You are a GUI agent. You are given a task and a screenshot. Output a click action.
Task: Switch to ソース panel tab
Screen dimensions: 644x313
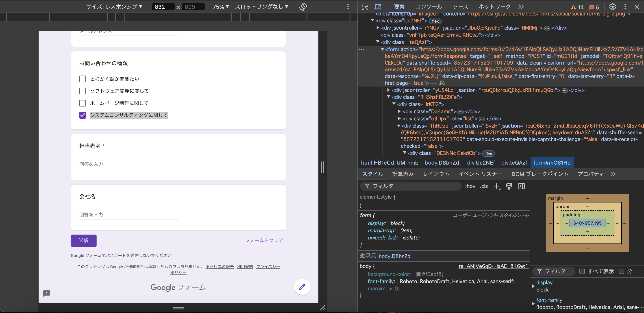460,7
